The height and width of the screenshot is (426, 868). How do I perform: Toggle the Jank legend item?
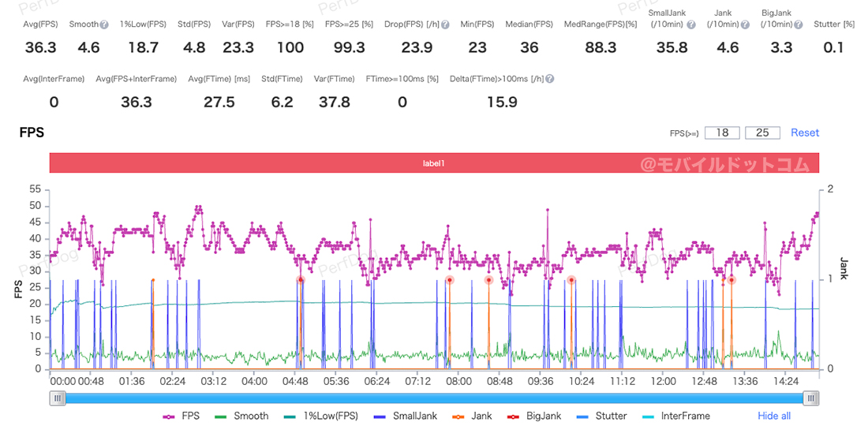pos(472,416)
